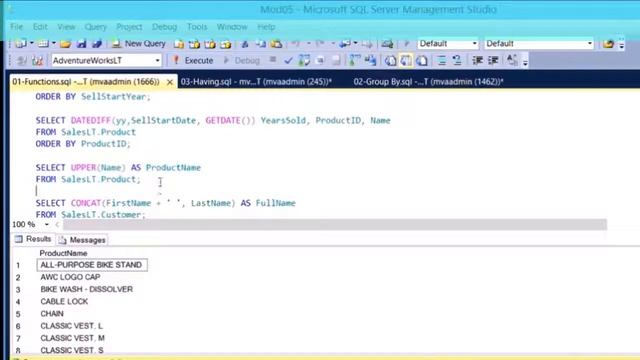Open a new Analysis Services MDX Query
The width and height of the screenshot is (640, 360).
194,44
